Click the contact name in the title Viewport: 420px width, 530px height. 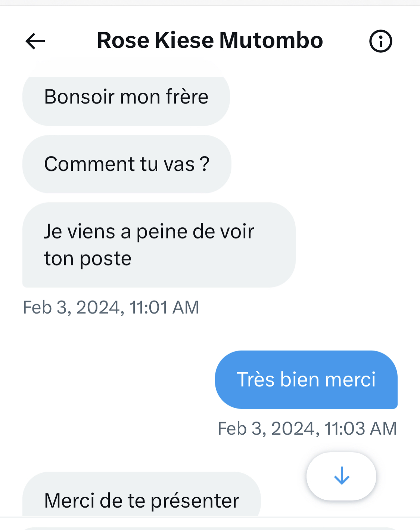[210, 40]
